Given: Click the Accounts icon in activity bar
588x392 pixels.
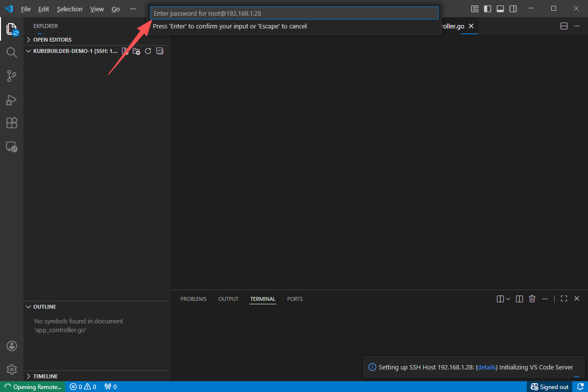Looking at the screenshot, I should point(12,346).
